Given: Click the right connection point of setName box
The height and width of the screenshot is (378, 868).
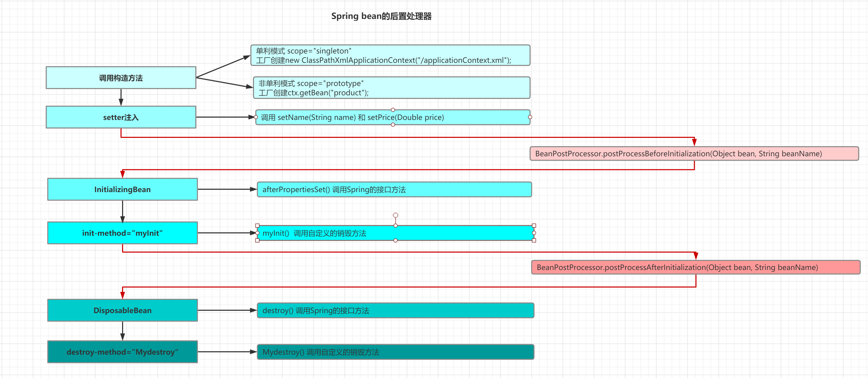Looking at the screenshot, I should (530, 117).
